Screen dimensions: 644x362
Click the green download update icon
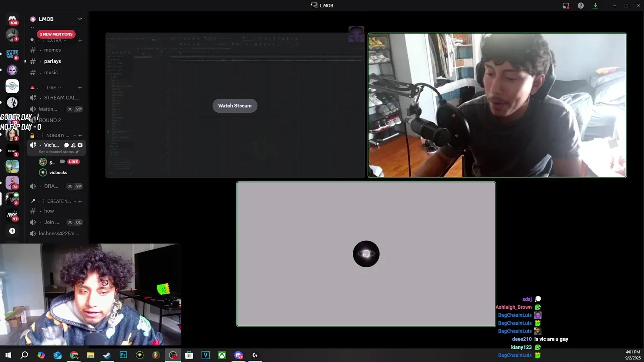click(x=595, y=5)
